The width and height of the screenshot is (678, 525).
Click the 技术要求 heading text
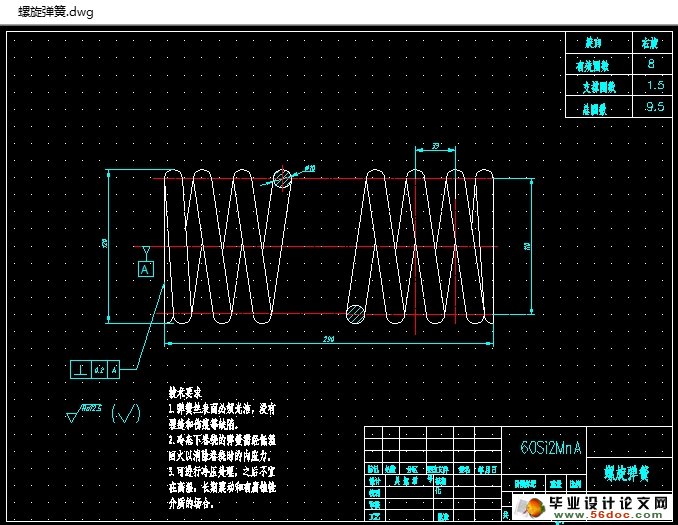point(185,393)
